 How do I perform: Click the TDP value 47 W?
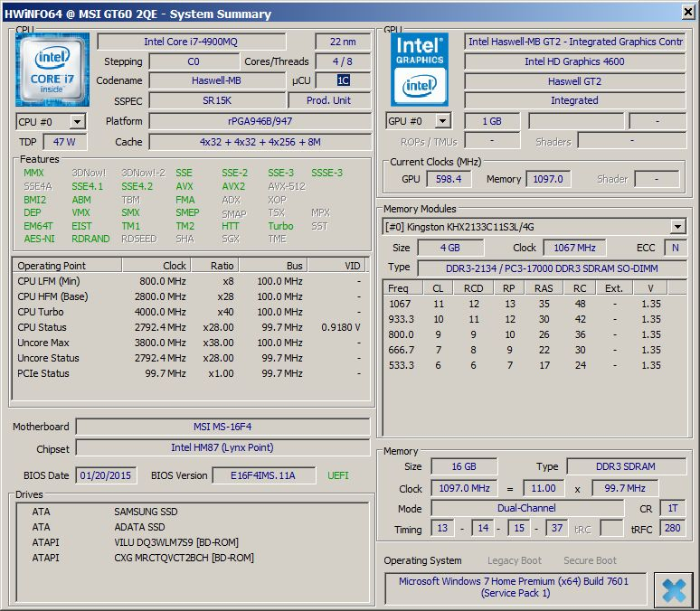(65, 142)
